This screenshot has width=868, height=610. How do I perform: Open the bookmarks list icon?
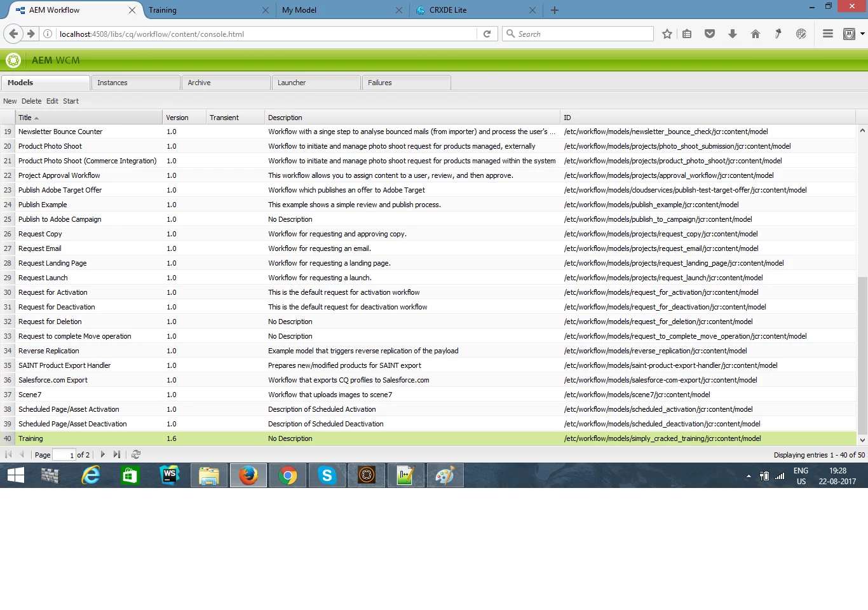(x=687, y=34)
